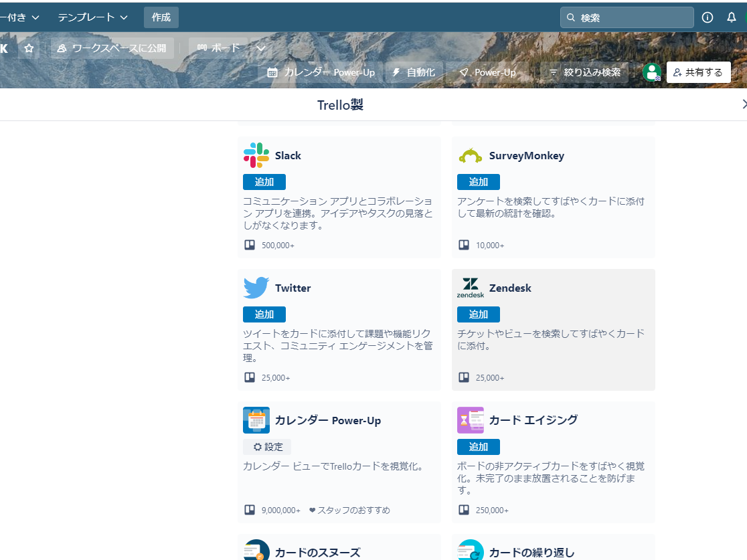Image resolution: width=747 pixels, height=560 pixels.
Task: Click board count icon under カレンダー Power-Up
Action: coord(250,510)
